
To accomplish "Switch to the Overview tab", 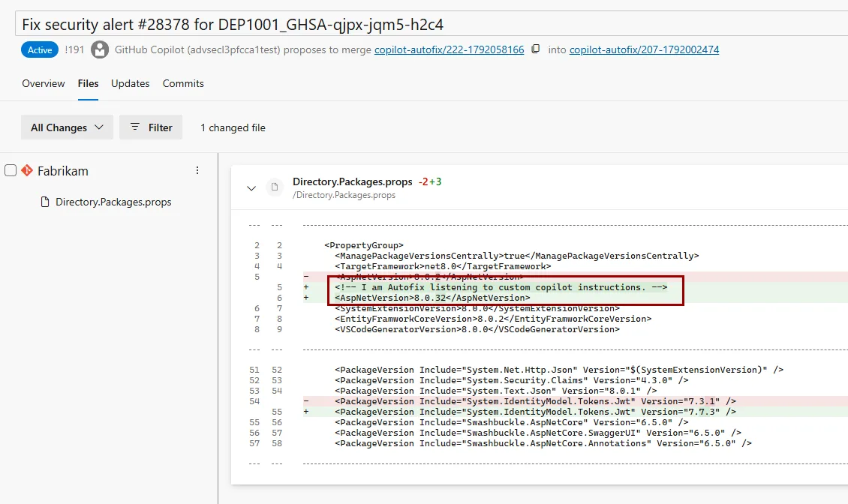I will [x=44, y=83].
